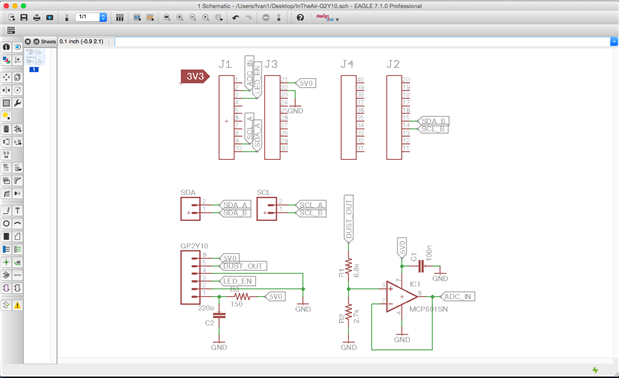Select the Info tool
619x378 pixels.
click(x=6, y=47)
